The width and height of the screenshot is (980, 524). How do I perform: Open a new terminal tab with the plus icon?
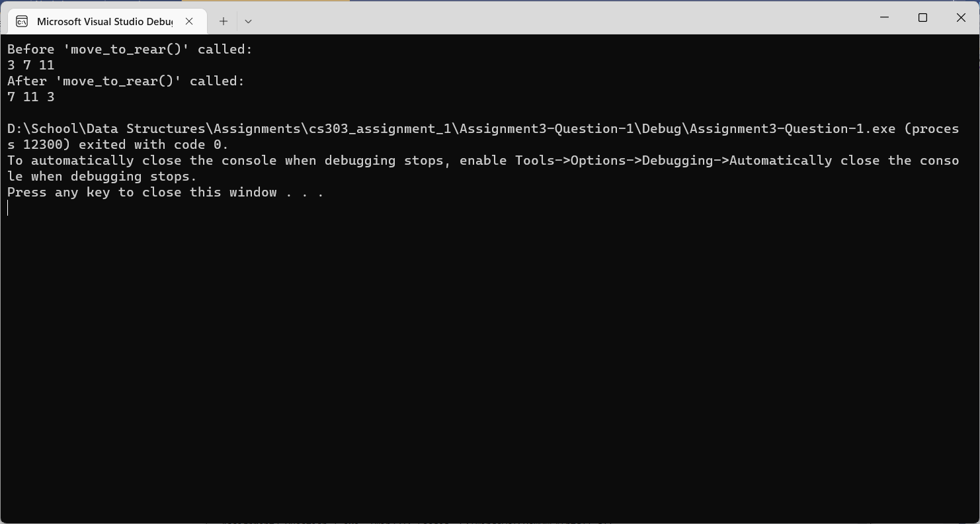223,21
